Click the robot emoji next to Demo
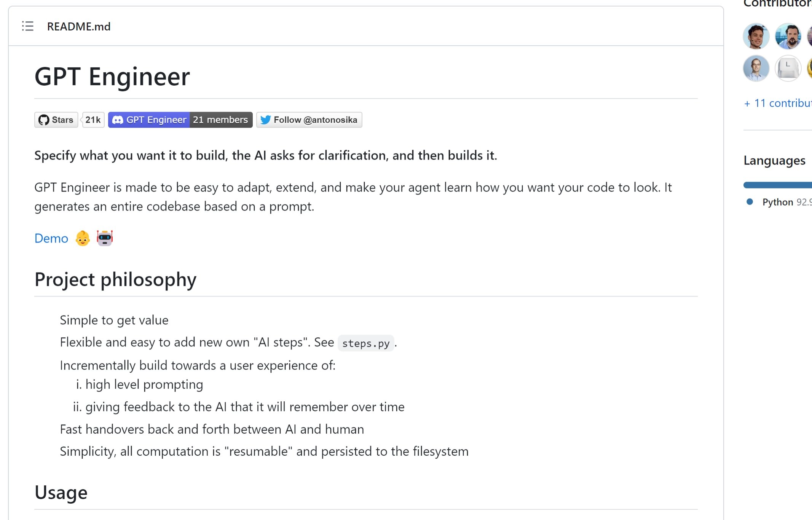812x520 pixels. click(105, 238)
